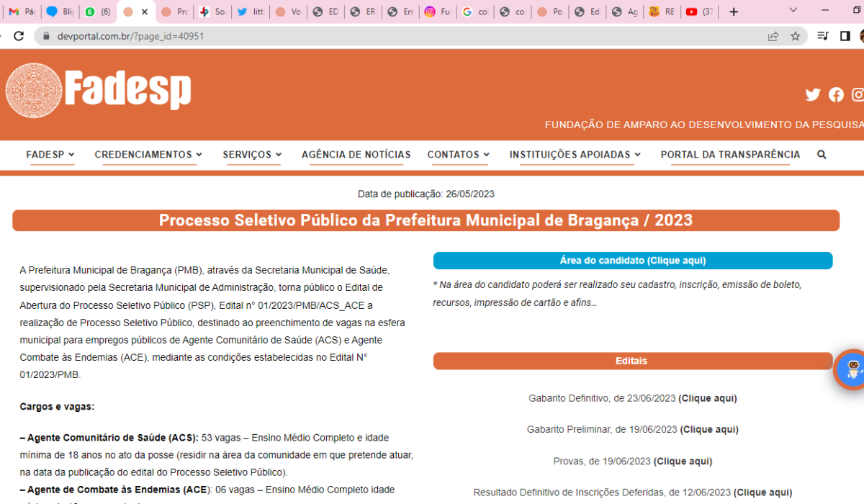This screenshot has width=864, height=504.
Task: Switch to the Gmail browser tab
Action: [x=22, y=12]
